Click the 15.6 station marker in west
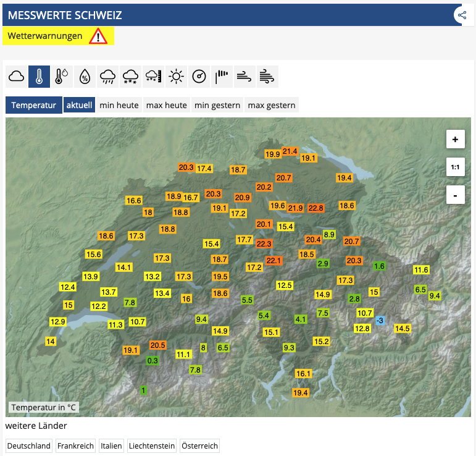The height and width of the screenshot is (456, 476). [x=93, y=255]
